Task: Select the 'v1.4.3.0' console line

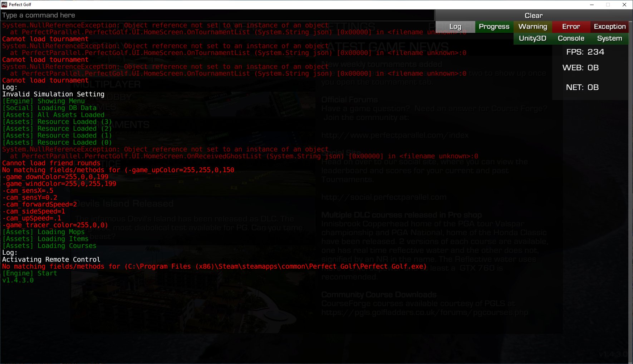Action: click(x=18, y=280)
